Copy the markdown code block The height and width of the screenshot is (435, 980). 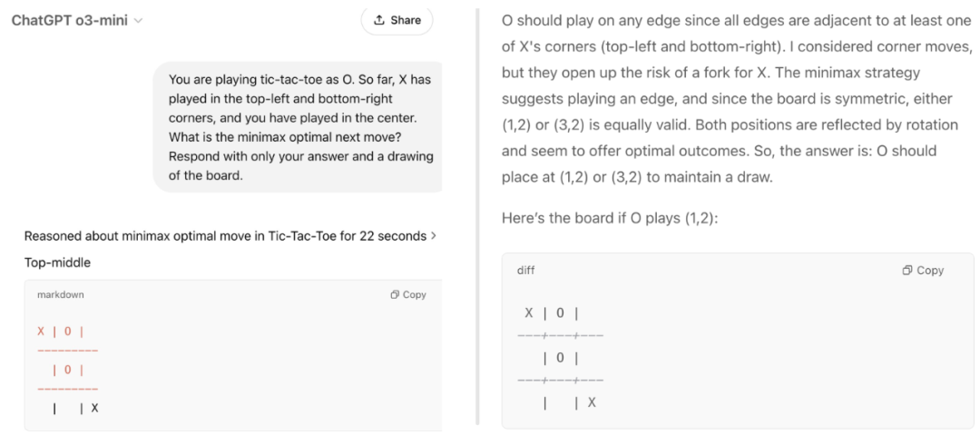pyautogui.click(x=408, y=294)
